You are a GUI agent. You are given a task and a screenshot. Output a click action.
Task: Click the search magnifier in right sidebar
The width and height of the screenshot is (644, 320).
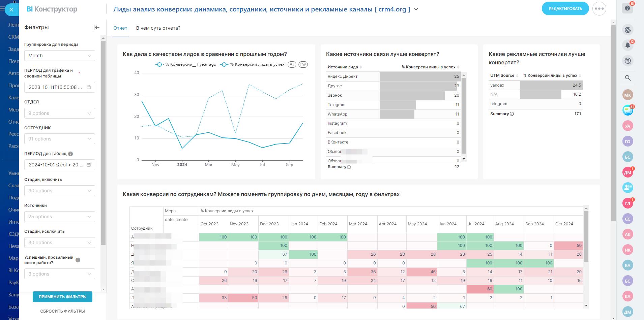(x=627, y=78)
